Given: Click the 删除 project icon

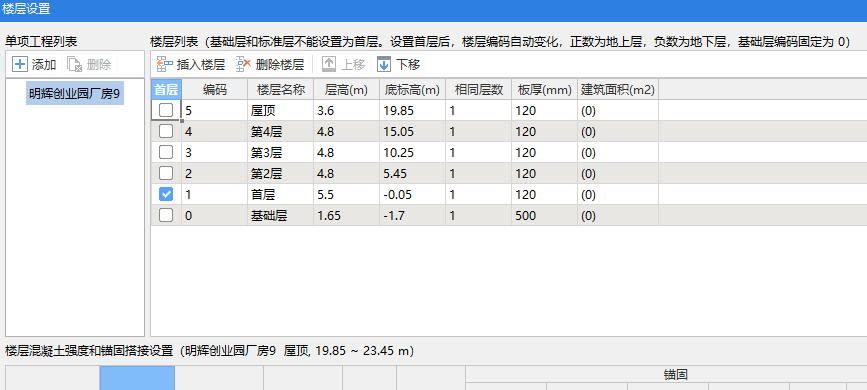Looking at the screenshot, I should [x=75, y=65].
